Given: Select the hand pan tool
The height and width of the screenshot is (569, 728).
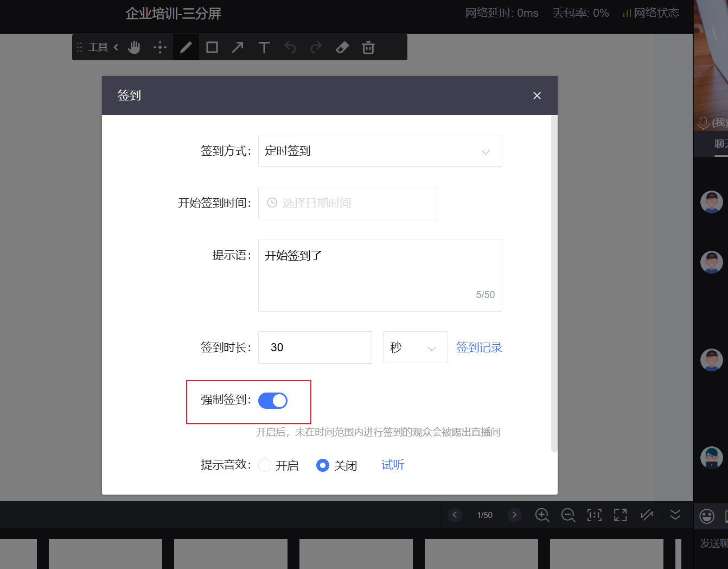Looking at the screenshot, I should (x=134, y=47).
